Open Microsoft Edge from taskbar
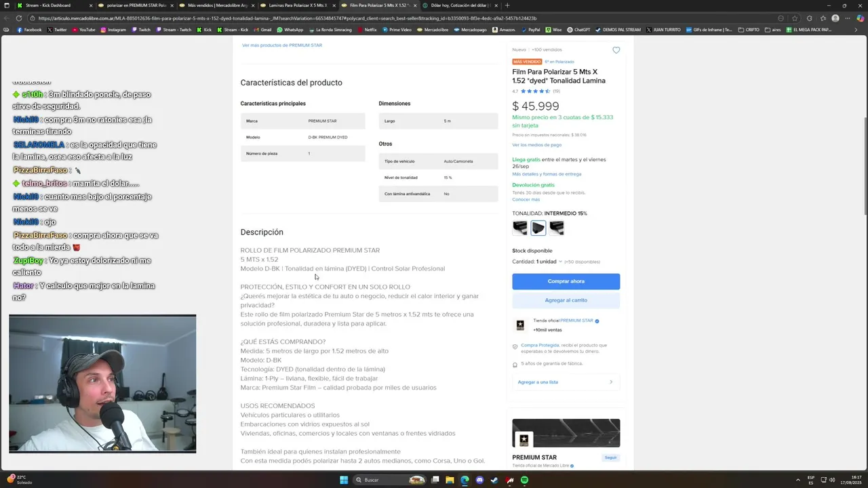Viewport: 868px width, 488px height. 465,480
